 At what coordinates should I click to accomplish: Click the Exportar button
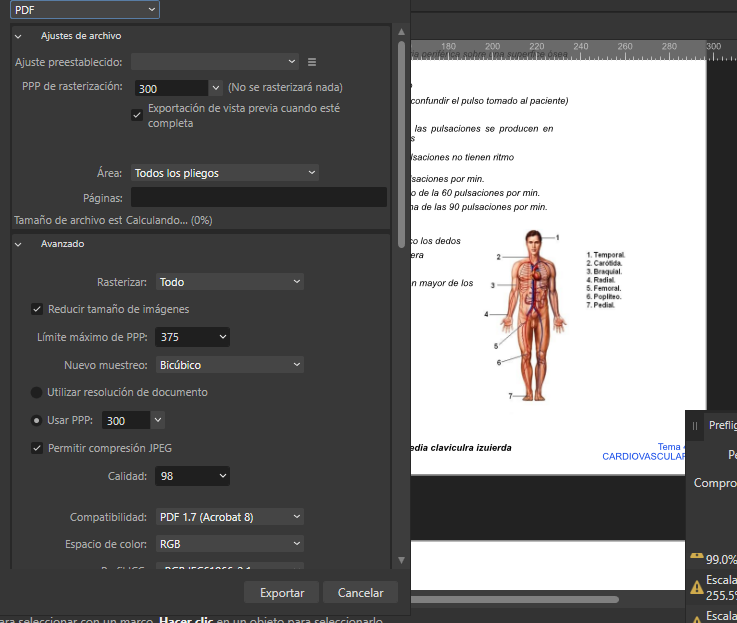click(x=281, y=592)
